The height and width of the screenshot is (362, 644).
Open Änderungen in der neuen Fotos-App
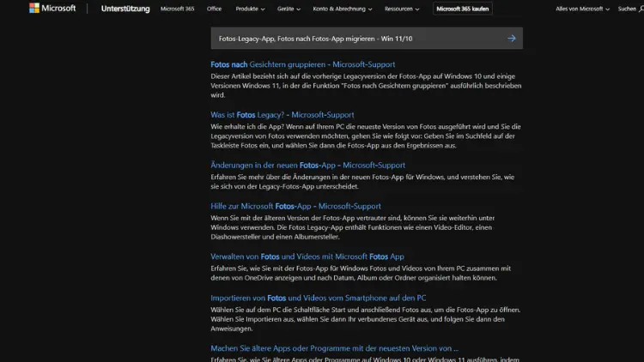coord(307,165)
